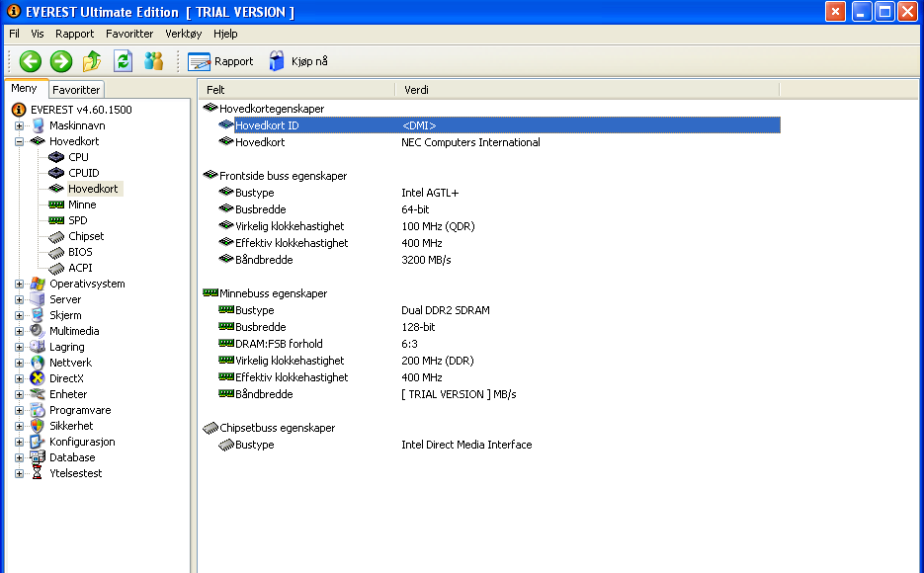
Task: Click the DirectX icon in tree
Action: (38, 378)
